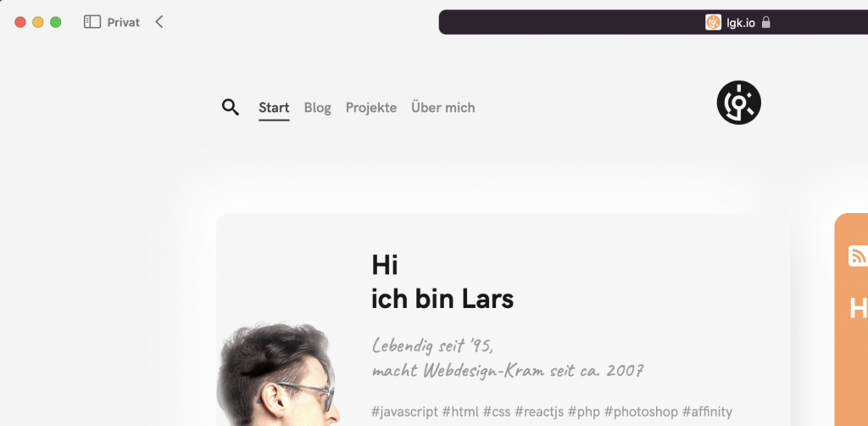Open the site search magnifier icon
The height and width of the screenshot is (426, 868).
click(x=231, y=107)
